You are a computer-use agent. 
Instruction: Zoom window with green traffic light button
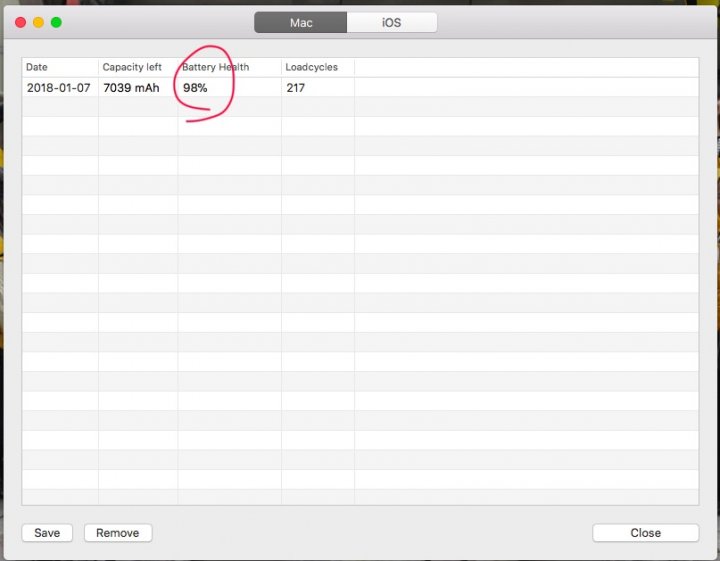(56, 22)
